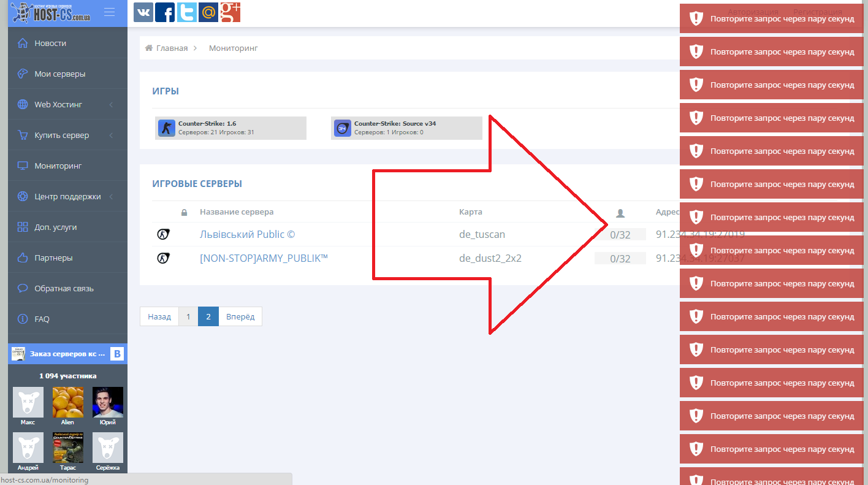Open Андрей member avatar
The height and width of the screenshot is (485, 868).
(28, 448)
